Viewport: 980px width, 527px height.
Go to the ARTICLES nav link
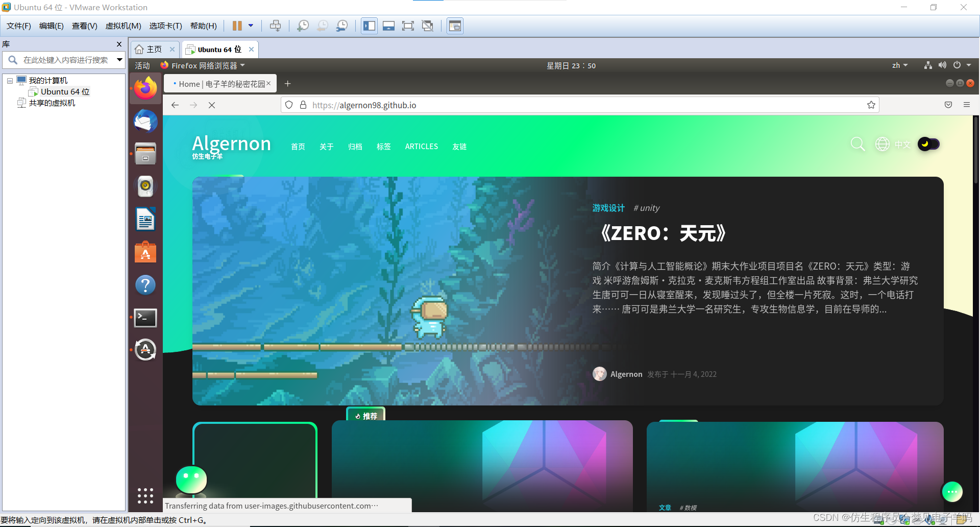pos(422,147)
